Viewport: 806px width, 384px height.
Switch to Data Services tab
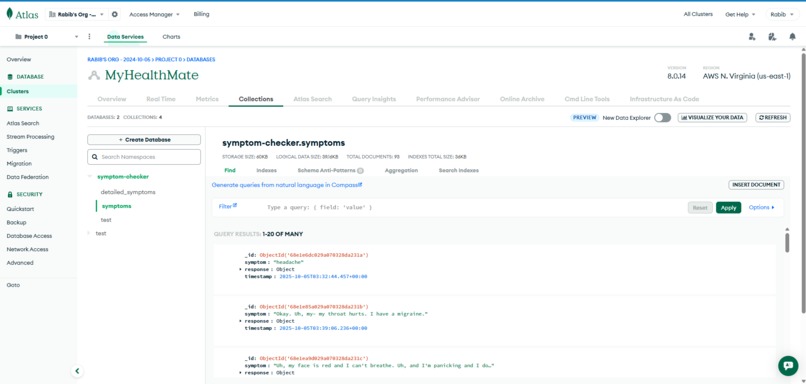point(125,37)
